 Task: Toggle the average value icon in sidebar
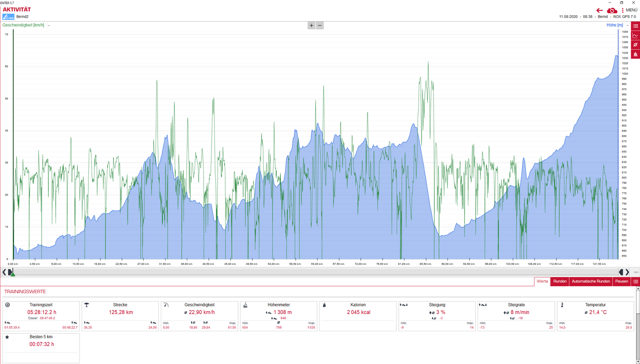tap(635, 45)
